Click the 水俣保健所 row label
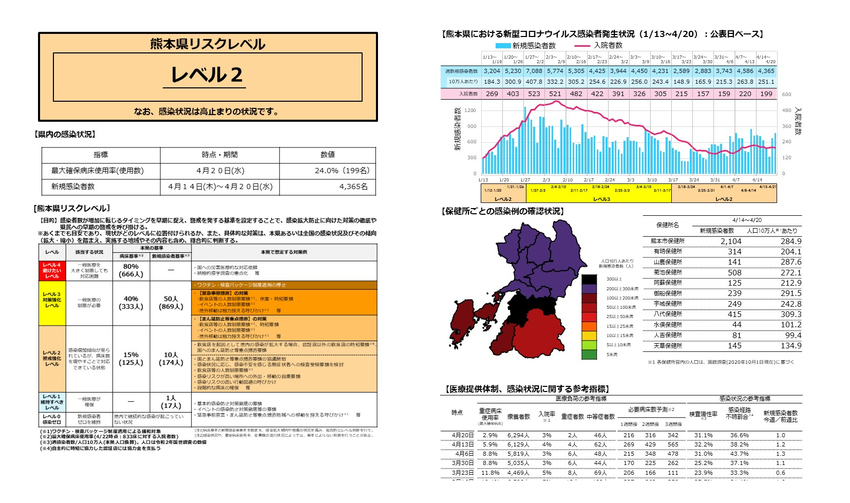 [667, 325]
